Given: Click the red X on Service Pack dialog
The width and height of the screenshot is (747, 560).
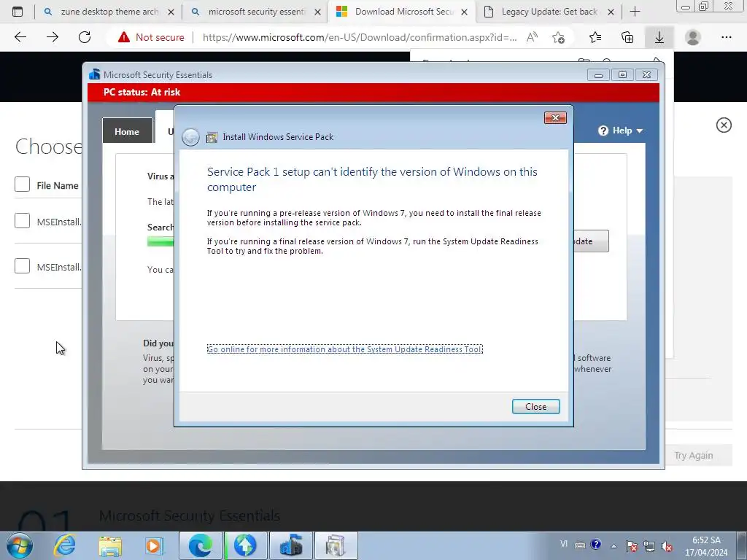Looking at the screenshot, I should 555,117.
